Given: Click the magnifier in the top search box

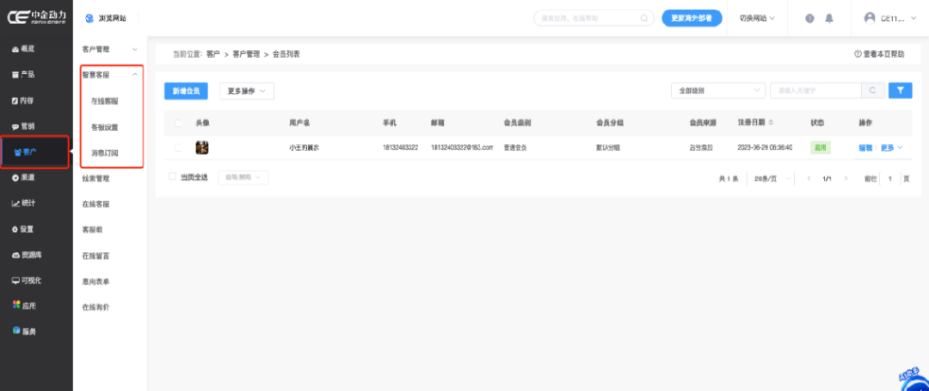Looking at the screenshot, I should pyautogui.click(x=644, y=18).
